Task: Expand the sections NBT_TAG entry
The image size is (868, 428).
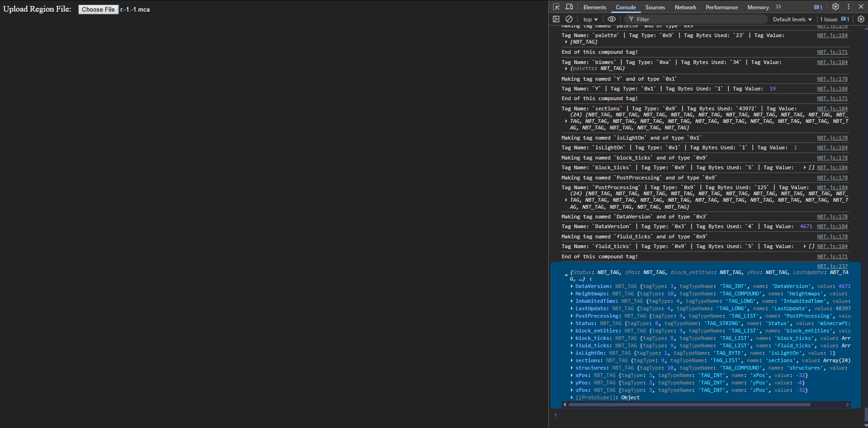Action: [x=572, y=361]
